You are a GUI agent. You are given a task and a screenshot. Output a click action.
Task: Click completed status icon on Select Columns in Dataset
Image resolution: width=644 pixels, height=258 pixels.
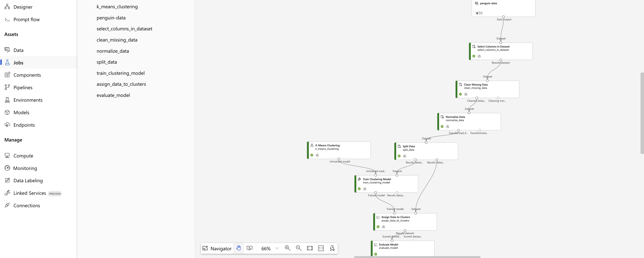474,56
